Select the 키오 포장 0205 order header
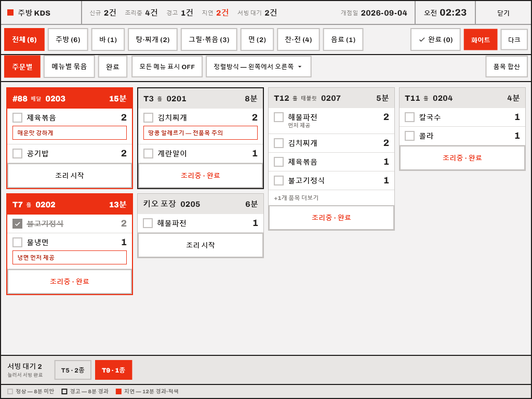This screenshot has width=532, height=399. (x=201, y=204)
